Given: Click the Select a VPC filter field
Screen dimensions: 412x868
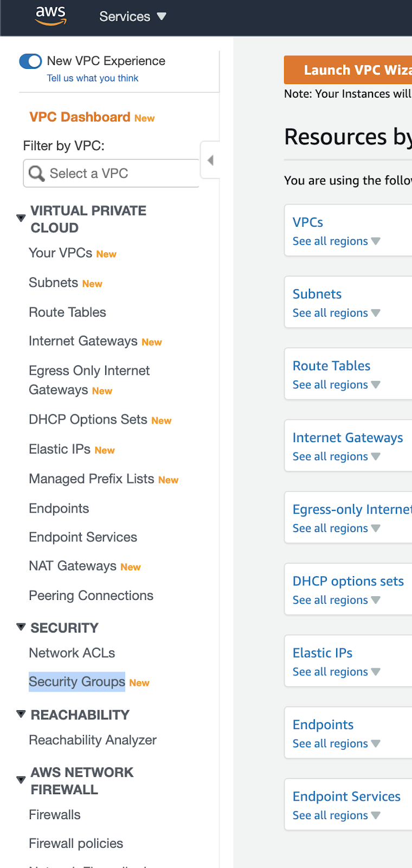Looking at the screenshot, I should 111,174.
